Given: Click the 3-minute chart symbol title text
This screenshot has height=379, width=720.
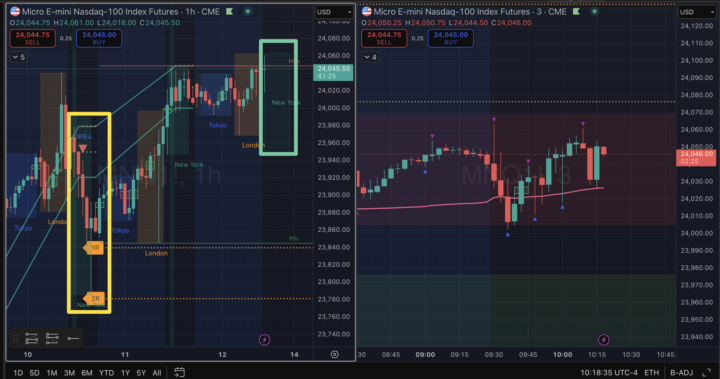Looking at the screenshot, I should (470, 11).
